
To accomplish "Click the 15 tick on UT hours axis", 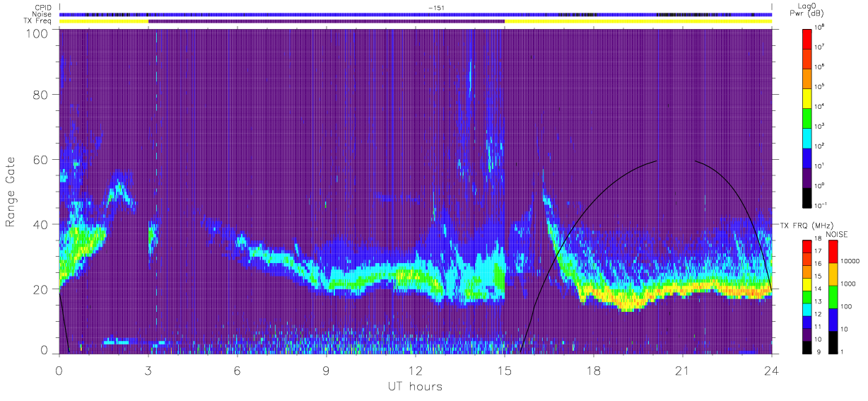I will (505, 370).
